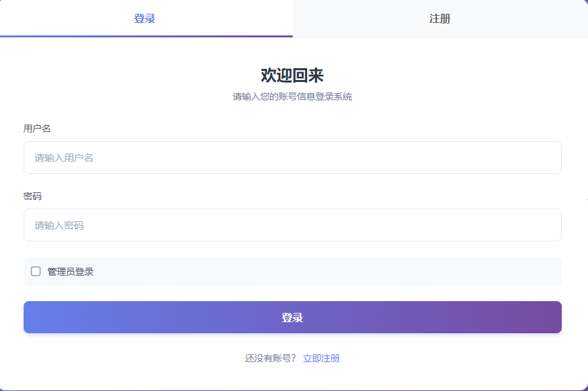Screen dimensions: 588x391
Task: Click the subtitle text under the heading
Action: point(293,96)
